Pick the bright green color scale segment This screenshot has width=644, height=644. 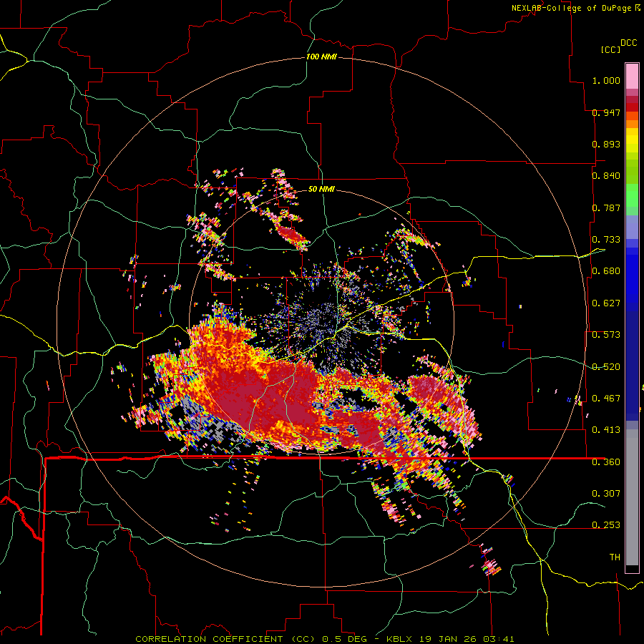click(632, 195)
